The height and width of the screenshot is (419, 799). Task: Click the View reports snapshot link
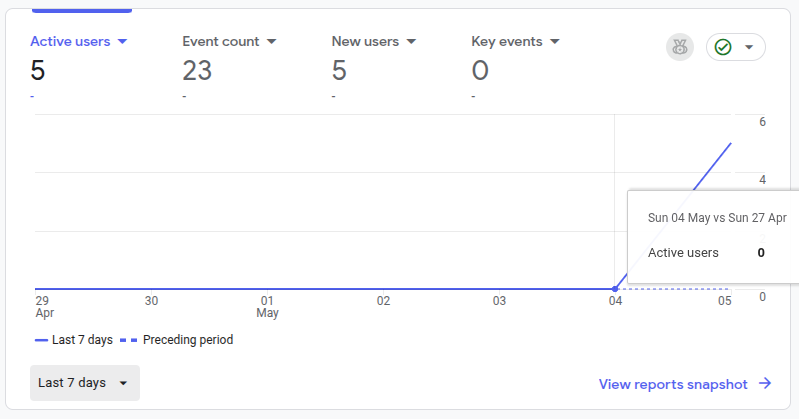pos(673,384)
